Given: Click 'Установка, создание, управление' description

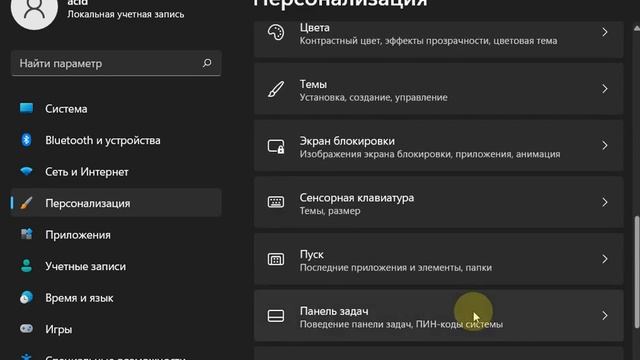Looking at the screenshot, I should click(x=373, y=98).
